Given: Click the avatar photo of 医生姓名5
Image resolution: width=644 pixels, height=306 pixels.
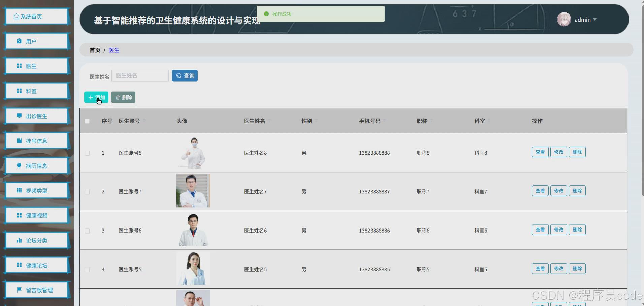Looking at the screenshot, I should click(193, 269).
